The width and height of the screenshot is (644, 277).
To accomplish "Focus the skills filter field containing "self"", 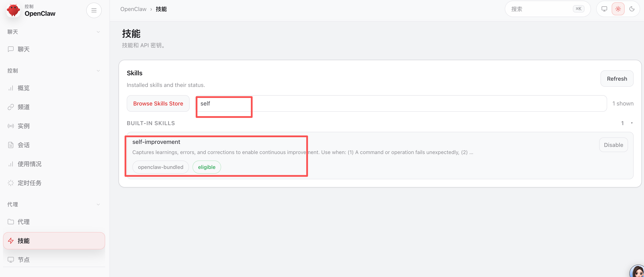I will pyautogui.click(x=400, y=104).
